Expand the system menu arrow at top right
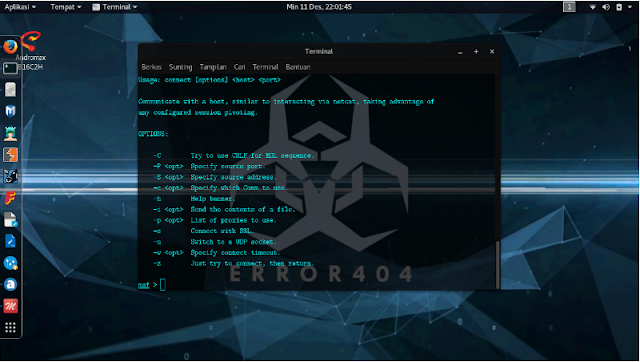This screenshot has width=640, height=362. [630, 7]
